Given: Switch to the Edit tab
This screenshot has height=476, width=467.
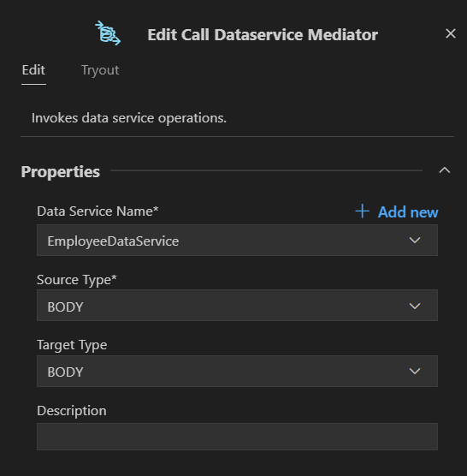Looking at the screenshot, I should (x=33, y=70).
